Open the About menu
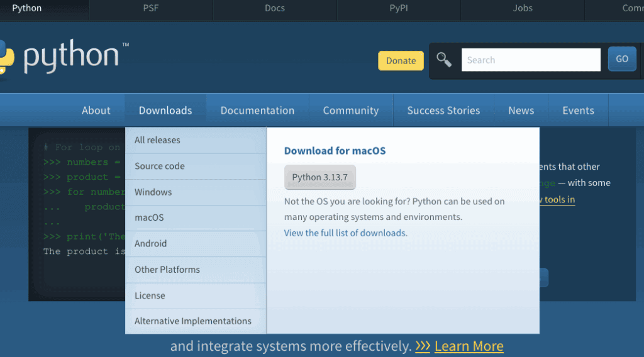The height and width of the screenshot is (357, 644). [96, 111]
